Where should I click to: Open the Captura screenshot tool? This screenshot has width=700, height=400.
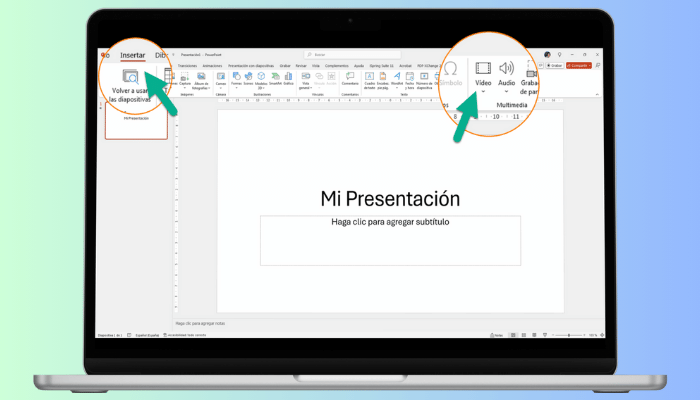click(x=185, y=76)
